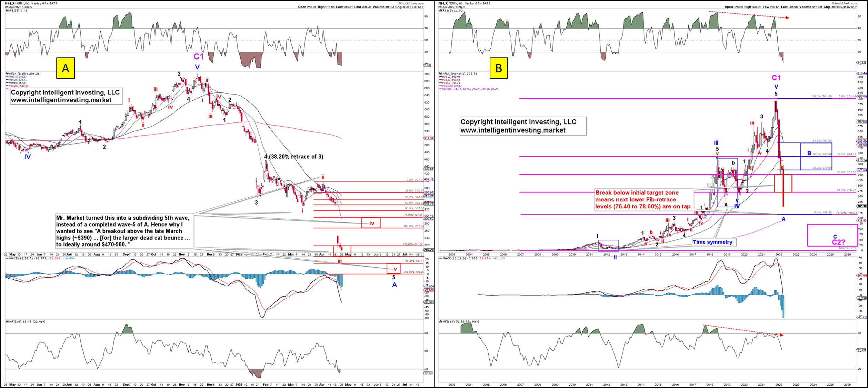Screen dimensions: 868x388
Task: Click the NFLX ticker in chart B header
Action: click(443, 3)
